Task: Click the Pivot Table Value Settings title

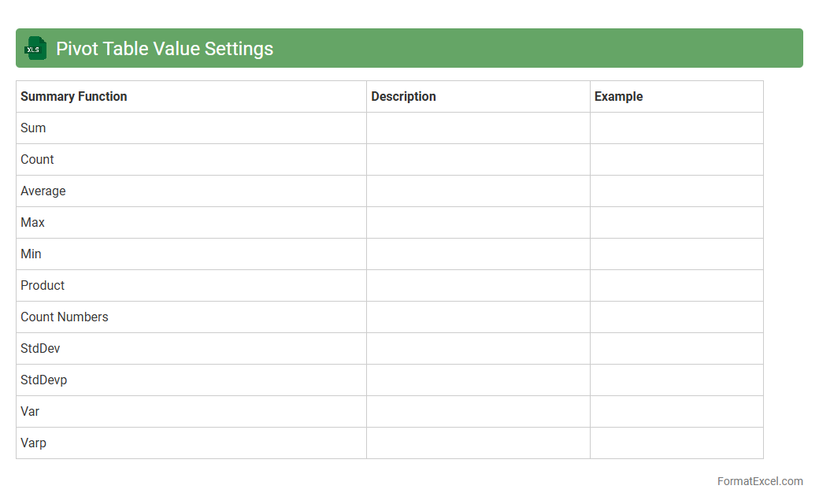Action: click(165, 48)
